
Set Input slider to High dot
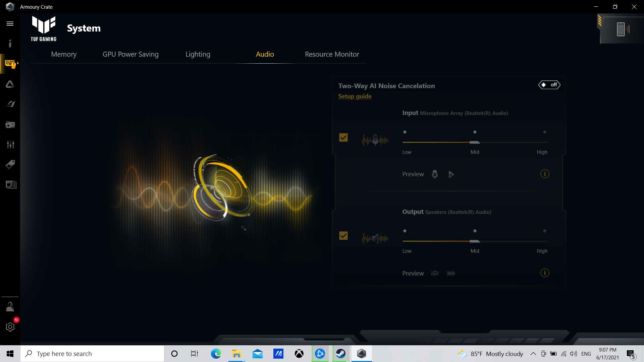pyautogui.click(x=545, y=132)
